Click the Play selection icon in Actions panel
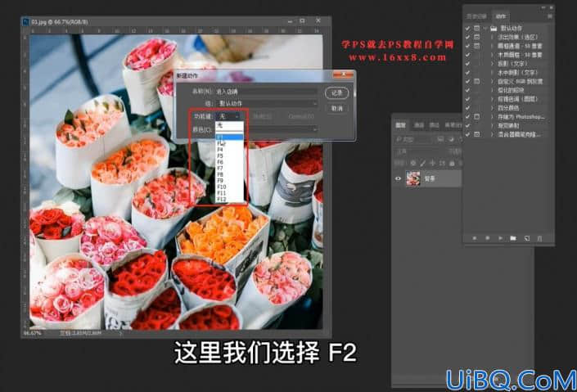577x392 pixels. pos(500,238)
